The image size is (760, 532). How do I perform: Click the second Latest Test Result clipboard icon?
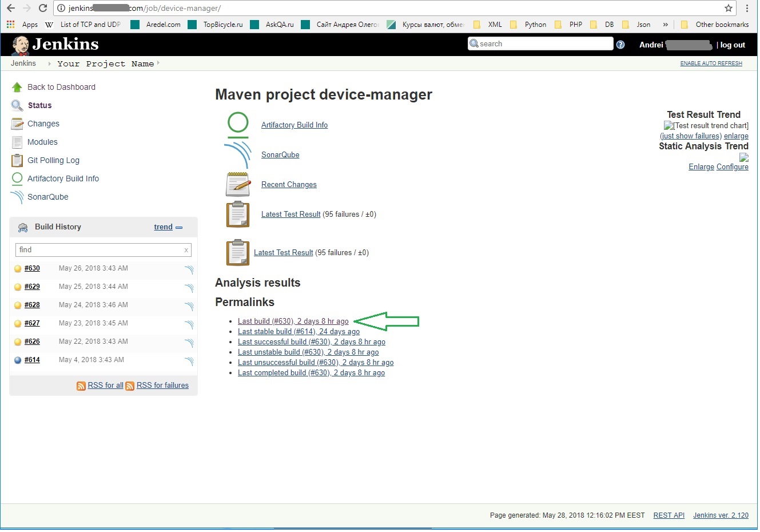[x=238, y=253]
